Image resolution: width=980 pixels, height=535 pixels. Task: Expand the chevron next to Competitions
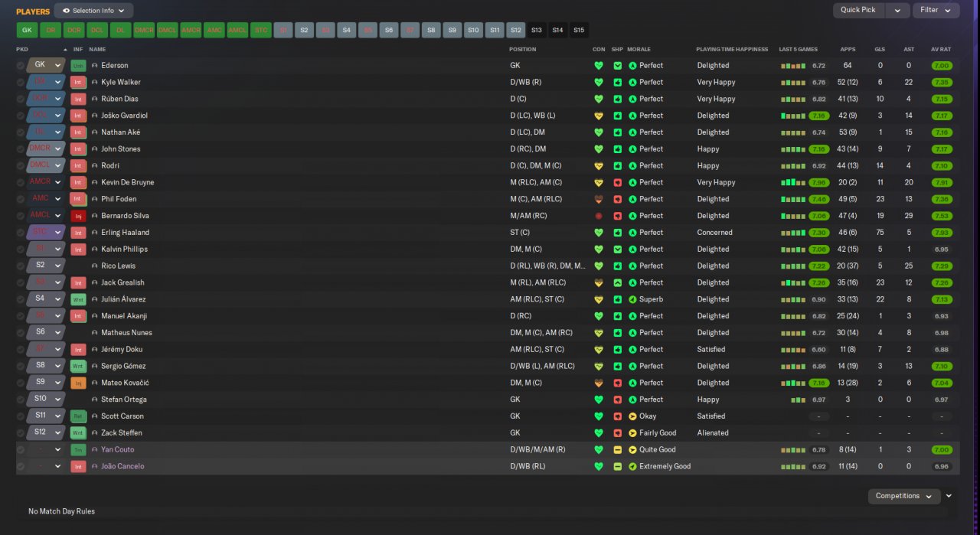pyautogui.click(x=949, y=496)
